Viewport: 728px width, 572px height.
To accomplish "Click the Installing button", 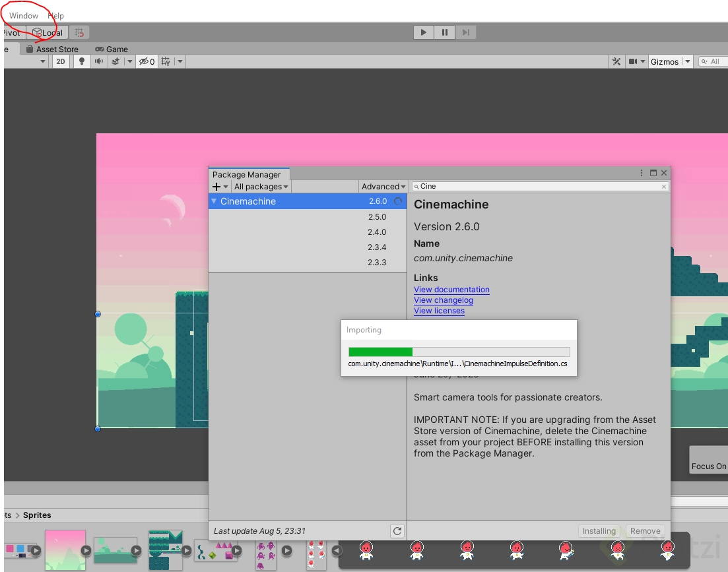I will pos(599,530).
